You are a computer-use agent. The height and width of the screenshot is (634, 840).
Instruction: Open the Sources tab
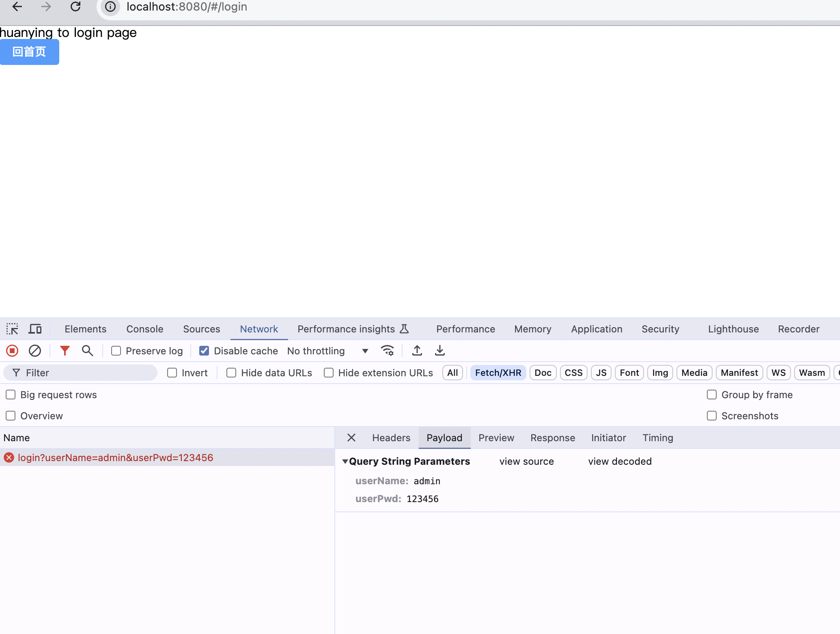click(202, 329)
